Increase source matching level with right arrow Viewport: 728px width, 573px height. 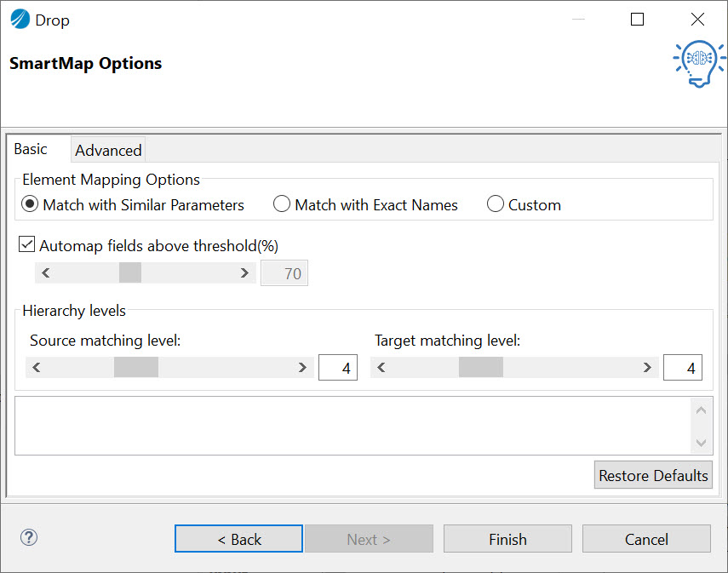pyautogui.click(x=303, y=368)
